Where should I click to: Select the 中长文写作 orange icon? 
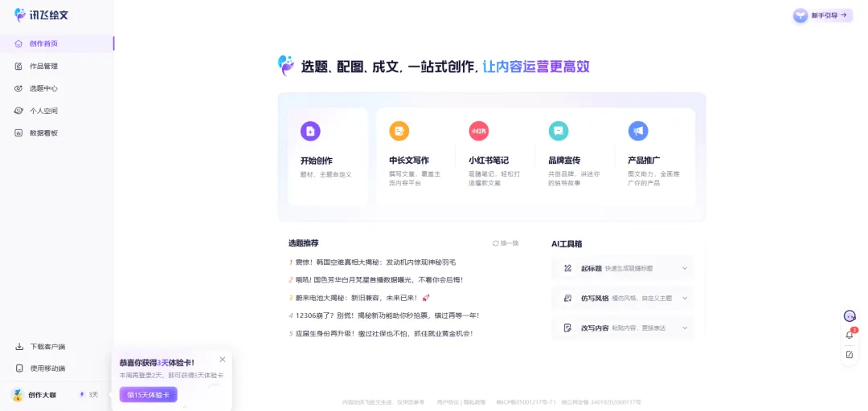point(399,131)
